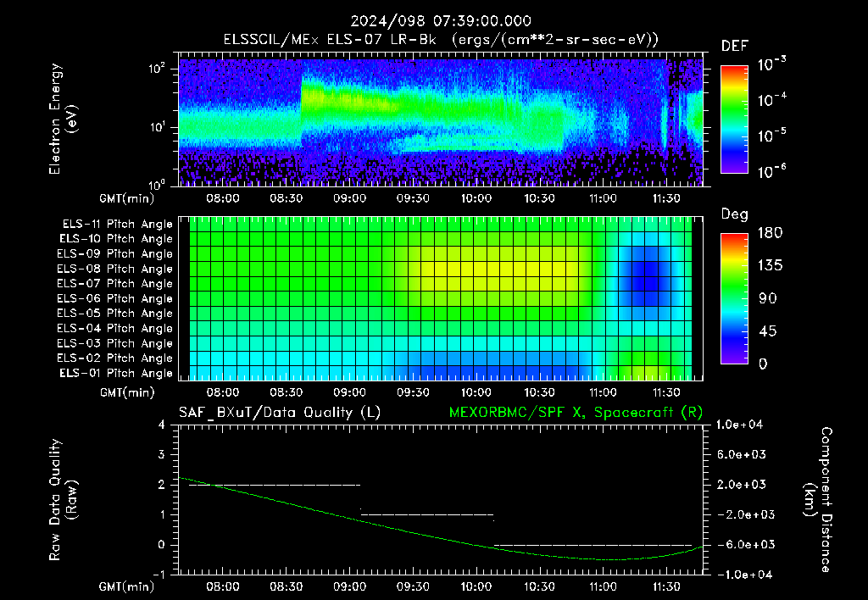Select the 90 value on Deg scale
The height and width of the screenshot is (600, 868).
coord(768,298)
